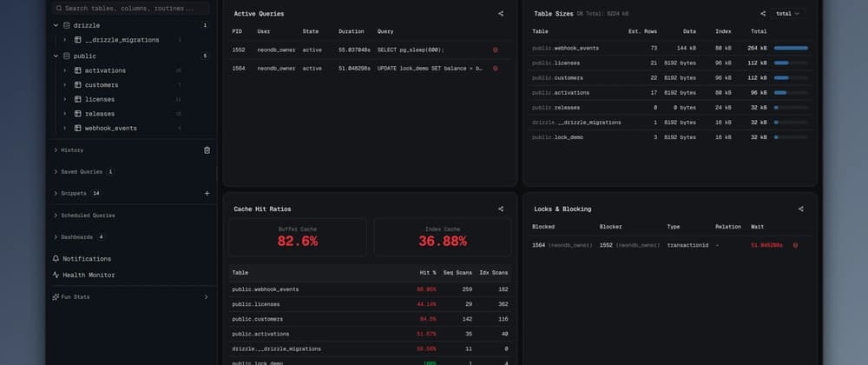
Task: Click the activations table icon
Action: 77,70
